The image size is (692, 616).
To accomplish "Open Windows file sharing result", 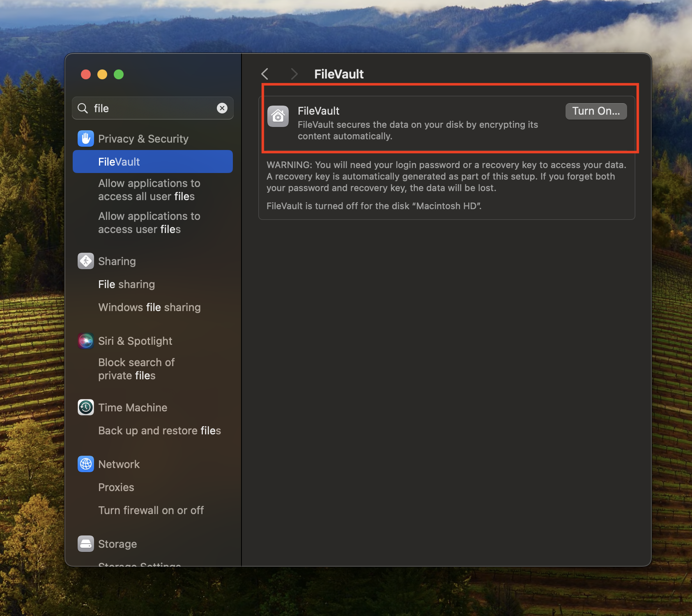I will [x=149, y=307].
